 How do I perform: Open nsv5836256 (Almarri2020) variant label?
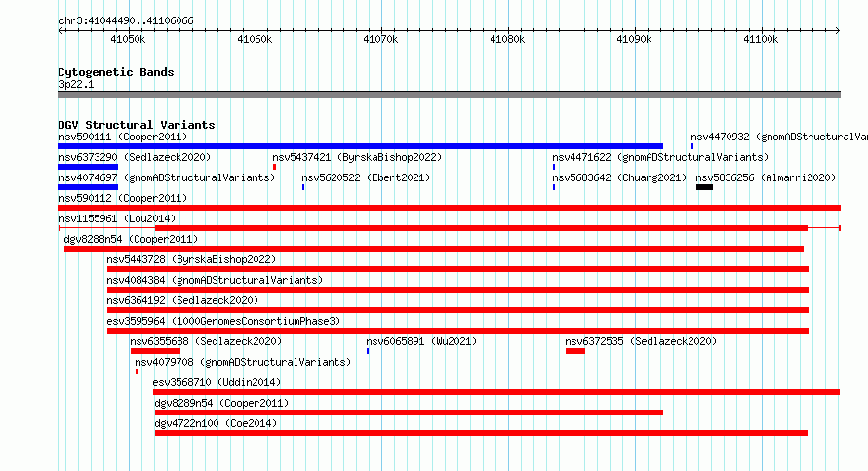766,177
